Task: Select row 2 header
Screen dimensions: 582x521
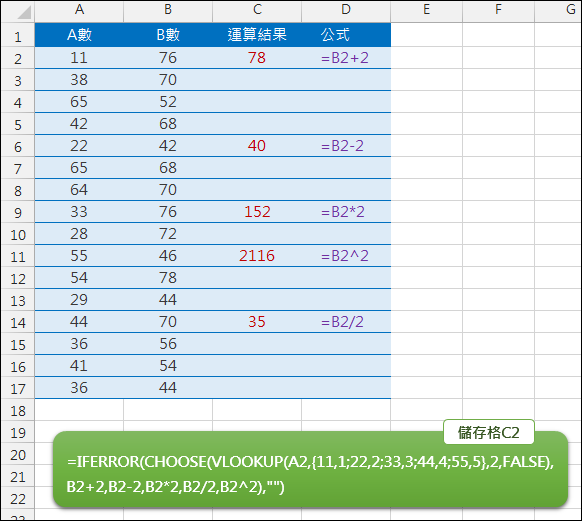Action: point(18,58)
